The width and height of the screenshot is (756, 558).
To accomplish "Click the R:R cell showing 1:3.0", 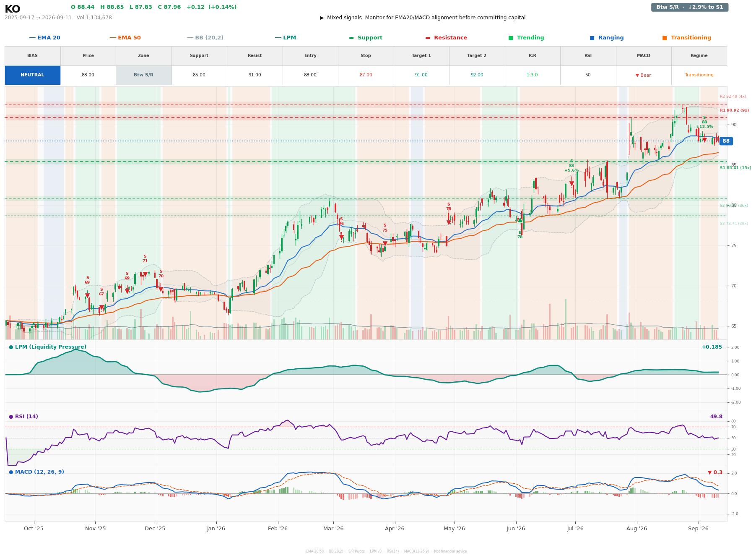I will pyautogui.click(x=533, y=75).
